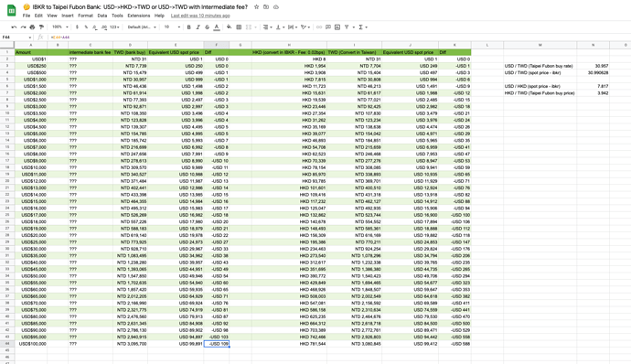The image size is (631, 364).
Task: Select the 'HKD 781,544' cell
Action: pyautogui.click(x=289, y=344)
